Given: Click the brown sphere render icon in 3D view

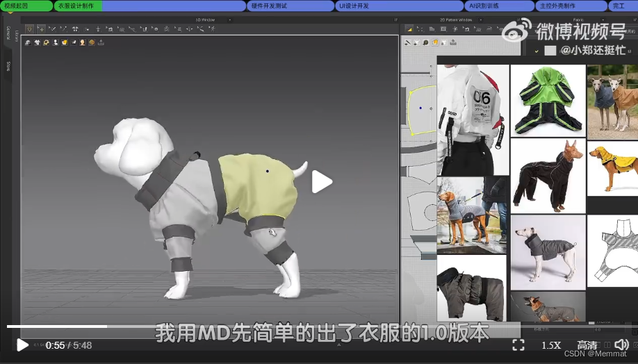Looking at the screenshot, I should coord(92,42).
